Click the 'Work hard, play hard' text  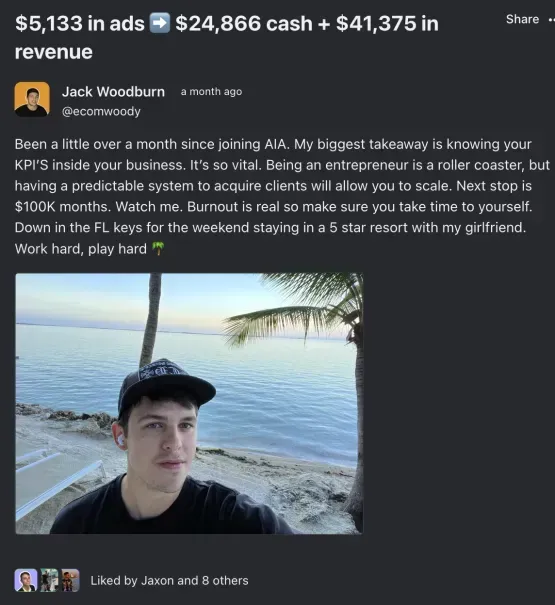click(x=81, y=249)
